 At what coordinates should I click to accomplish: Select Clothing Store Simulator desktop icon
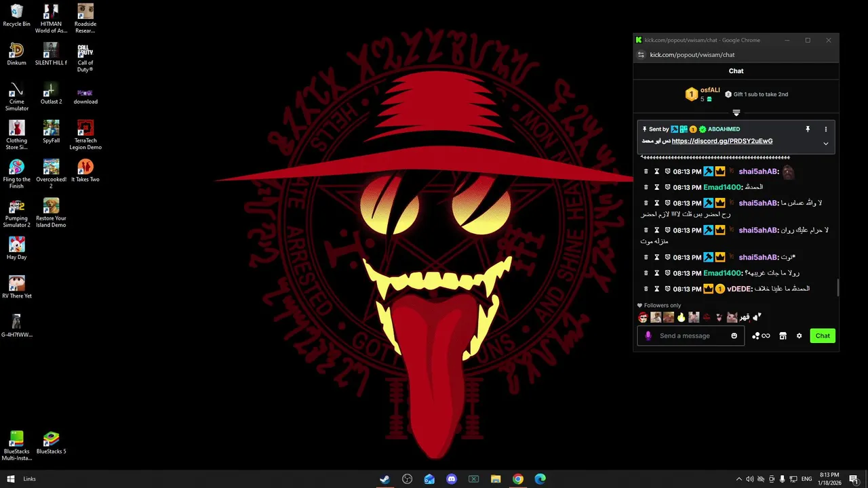[x=17, y=135]
